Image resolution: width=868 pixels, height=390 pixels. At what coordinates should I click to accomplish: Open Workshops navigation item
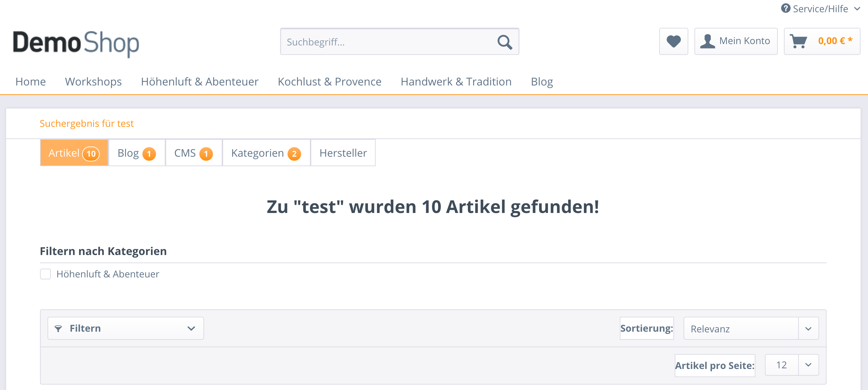93,82
